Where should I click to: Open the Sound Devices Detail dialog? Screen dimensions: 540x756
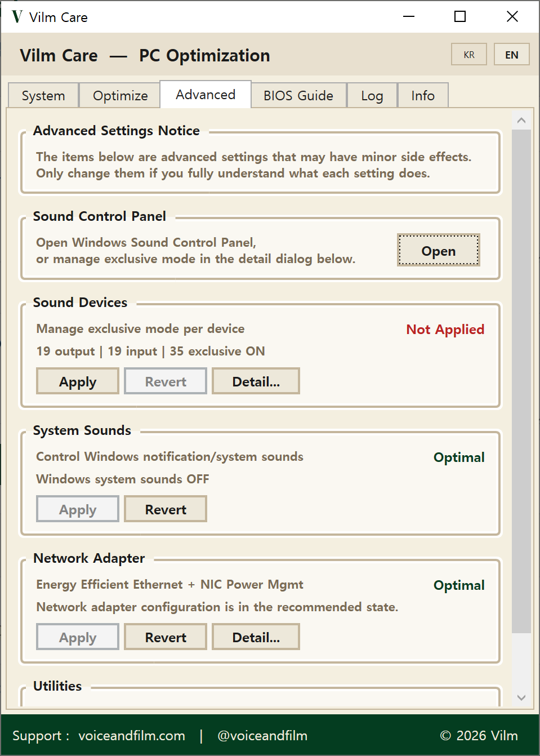coord(256,381)
